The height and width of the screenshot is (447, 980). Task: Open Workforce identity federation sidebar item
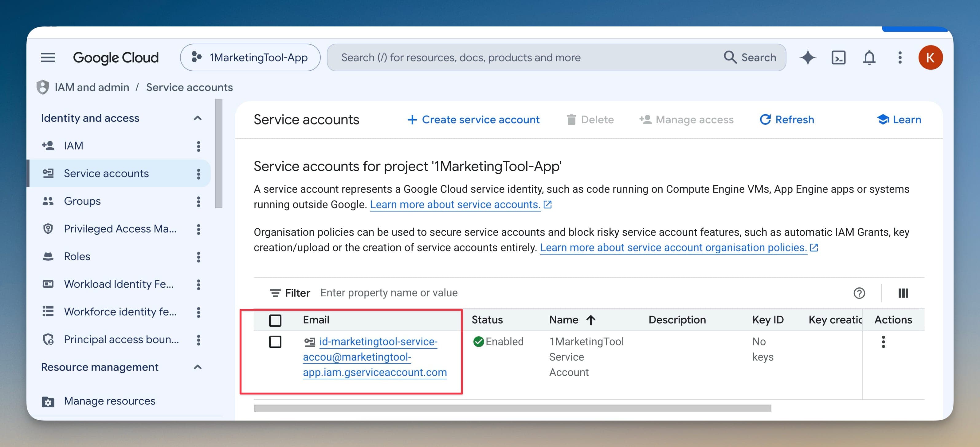[x=120, y=312]
